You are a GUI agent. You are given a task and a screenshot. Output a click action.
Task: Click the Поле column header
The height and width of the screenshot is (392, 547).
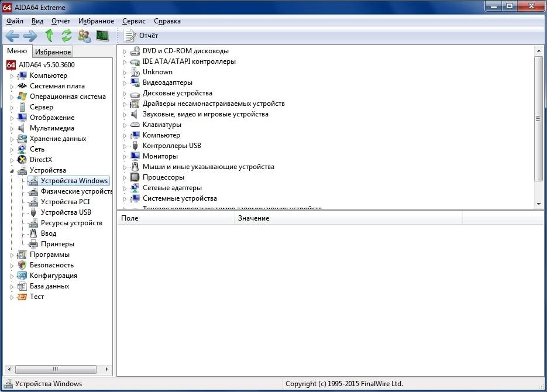(176, 218)
